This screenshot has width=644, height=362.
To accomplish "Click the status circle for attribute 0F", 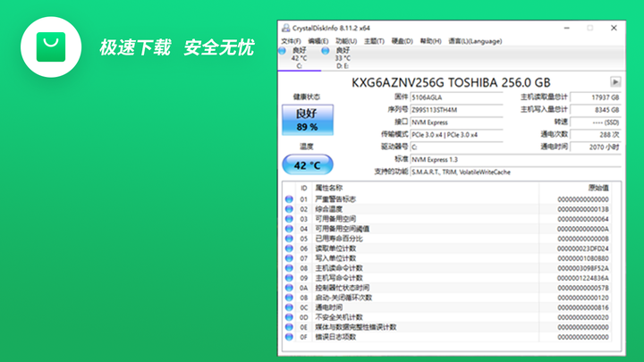I will coord(289,337).
